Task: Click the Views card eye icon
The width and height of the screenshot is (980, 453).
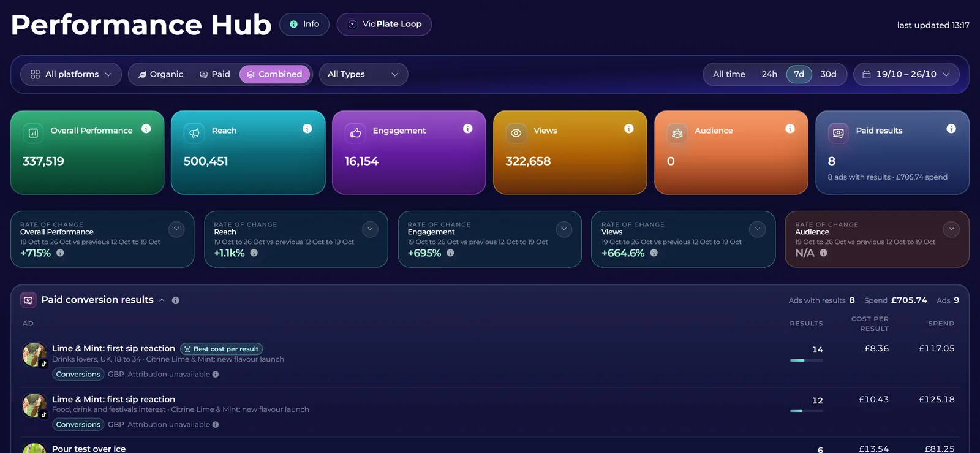Action: tap(516, 133)
